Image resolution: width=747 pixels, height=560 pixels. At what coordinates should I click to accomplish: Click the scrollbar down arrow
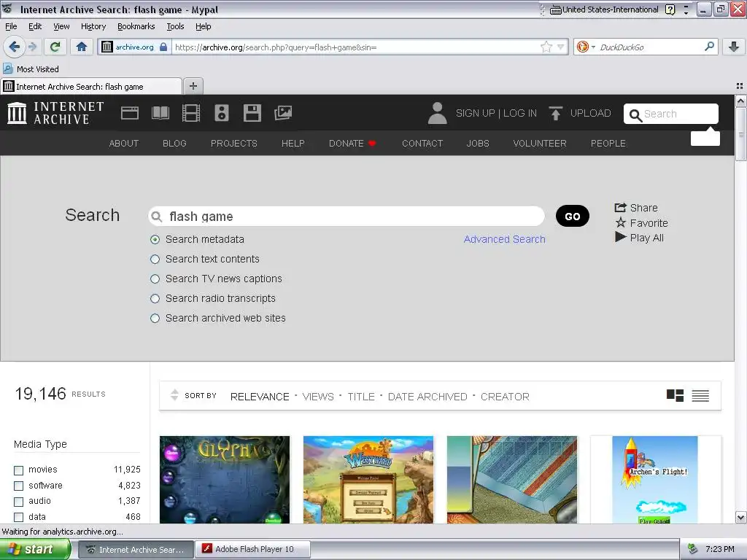point(741,517)
